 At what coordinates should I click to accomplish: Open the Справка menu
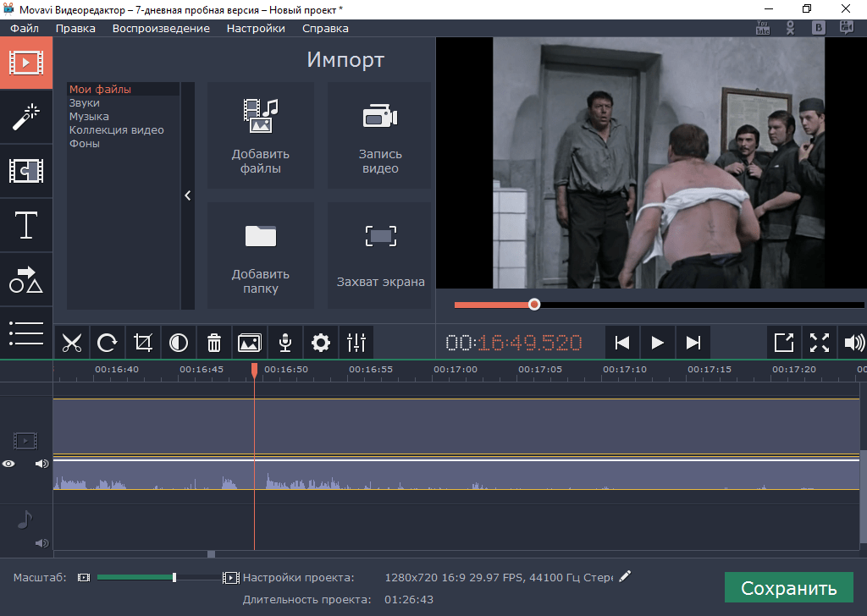[325, 28]
